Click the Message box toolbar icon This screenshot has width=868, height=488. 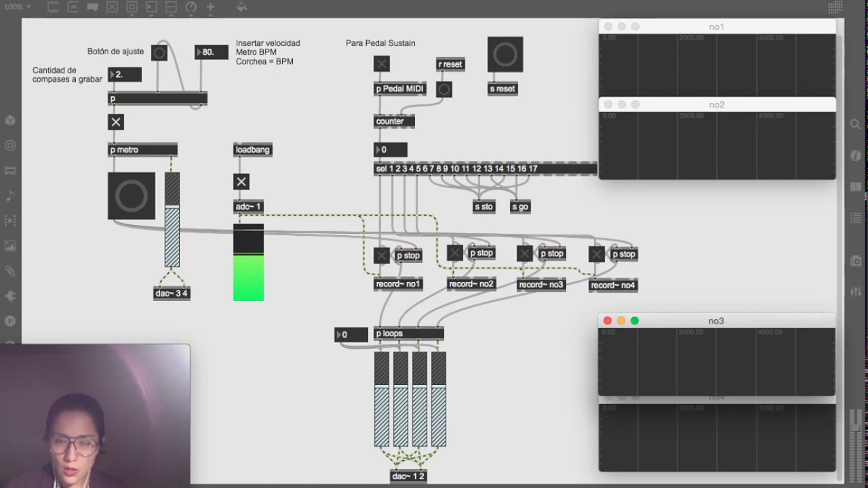click(x=73, y=7)
